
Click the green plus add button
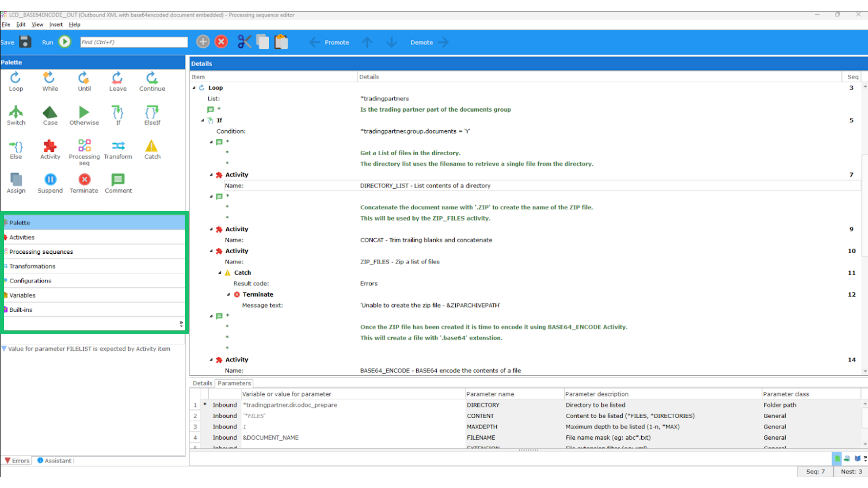203,42
